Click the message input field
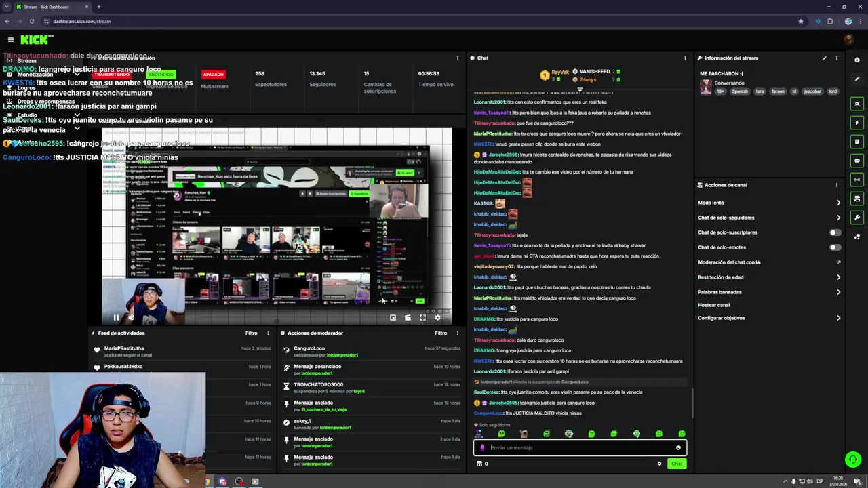This screenshot has height=488, width=868. pyautogui.click(x=580, y=447)
